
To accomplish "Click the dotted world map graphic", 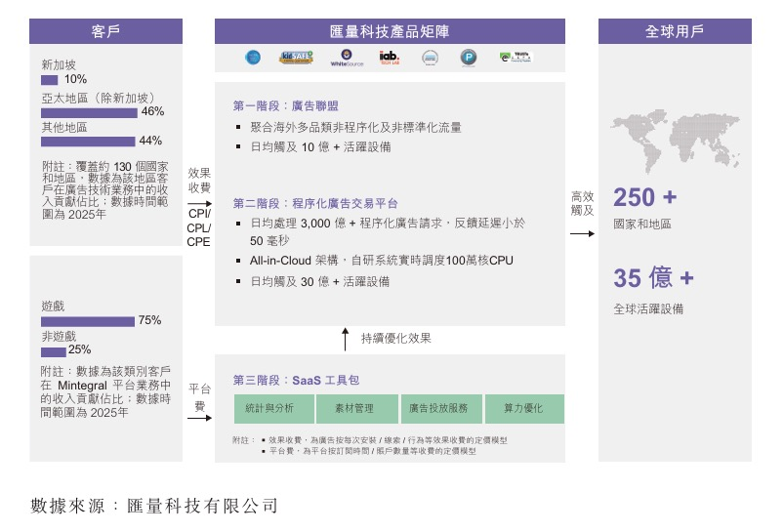I will [x=675, y=141].
